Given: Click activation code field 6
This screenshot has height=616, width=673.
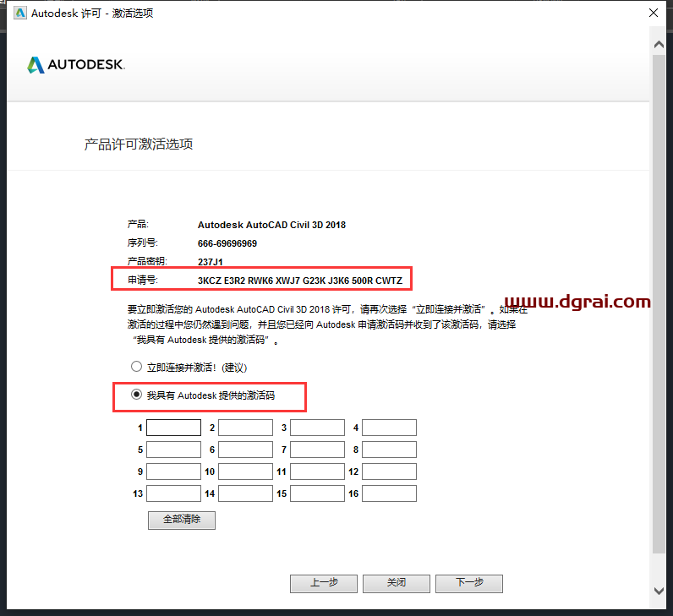Looking at the screenshot, I should pos(245,450).
